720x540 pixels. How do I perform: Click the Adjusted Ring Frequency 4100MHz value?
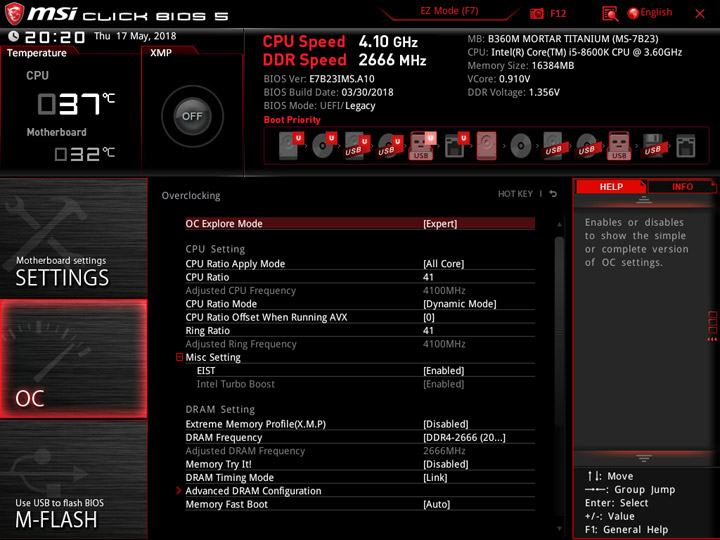[x=444, y=343]
